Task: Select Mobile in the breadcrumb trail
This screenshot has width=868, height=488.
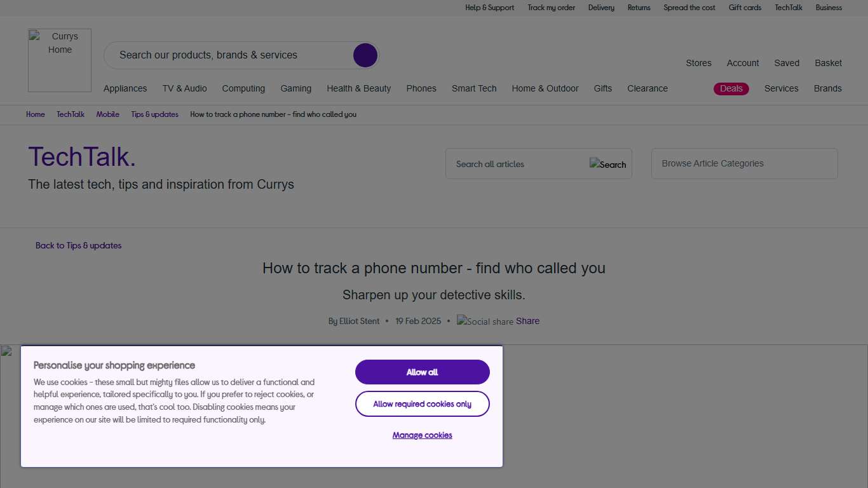Action: [107, 114]
